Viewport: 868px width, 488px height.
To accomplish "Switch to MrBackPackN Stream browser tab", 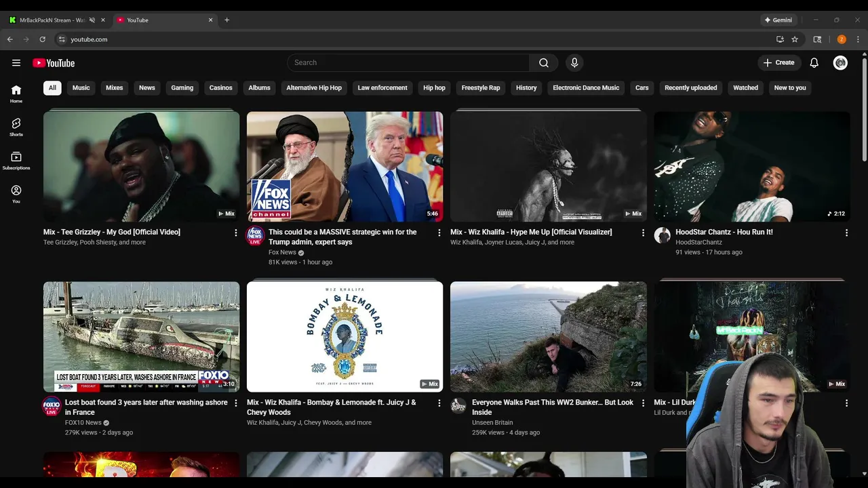I will (x=52, y=20).
